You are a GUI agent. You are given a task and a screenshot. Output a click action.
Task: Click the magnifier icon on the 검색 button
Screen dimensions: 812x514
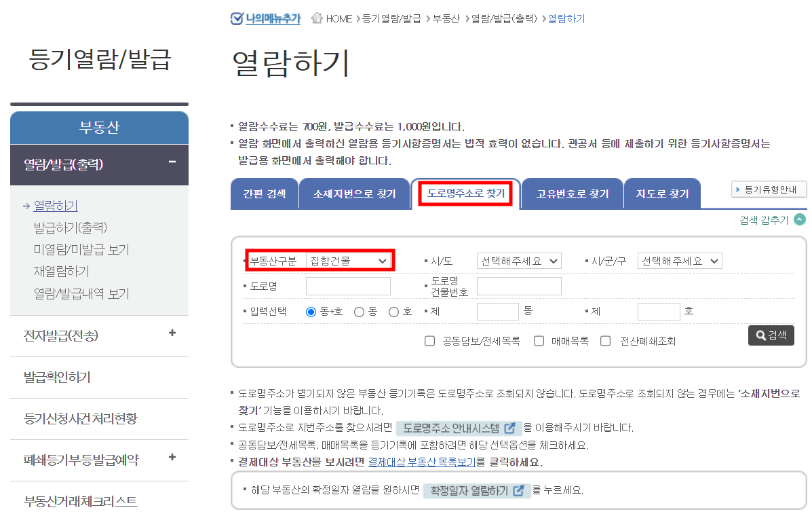point(760,335)
